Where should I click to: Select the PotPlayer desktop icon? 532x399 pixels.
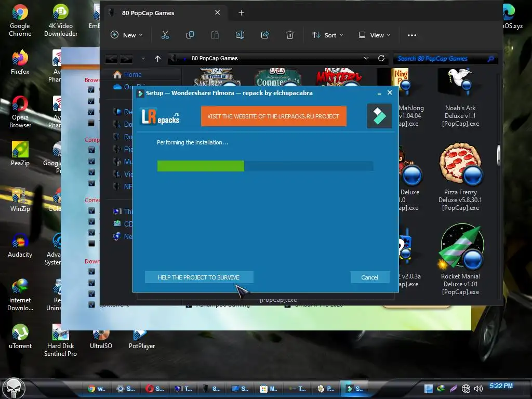pyautogui.click(x=142, y=339)
